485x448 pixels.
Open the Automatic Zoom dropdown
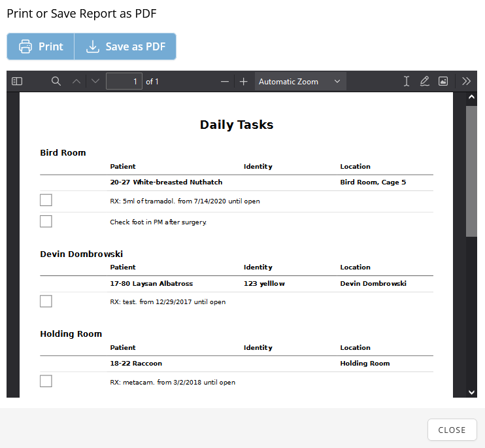[x=300, y=82]
